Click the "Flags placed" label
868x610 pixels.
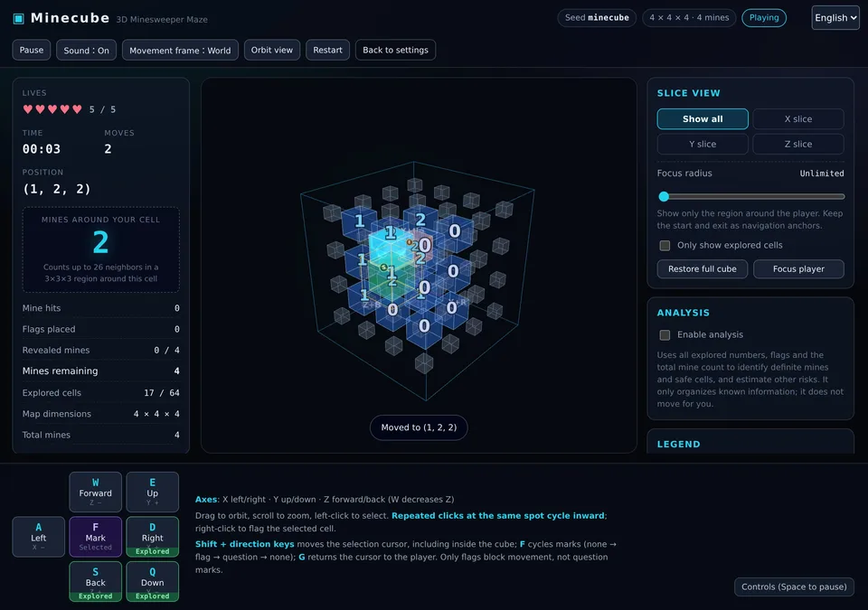point(49,329)
